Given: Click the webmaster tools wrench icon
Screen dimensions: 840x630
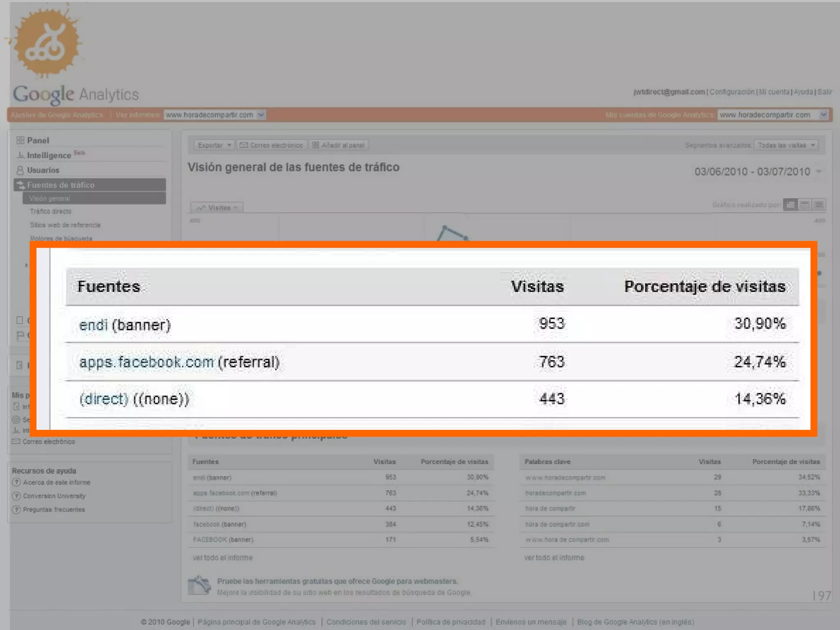Looking at the screenshot, I should pos(199,585).
